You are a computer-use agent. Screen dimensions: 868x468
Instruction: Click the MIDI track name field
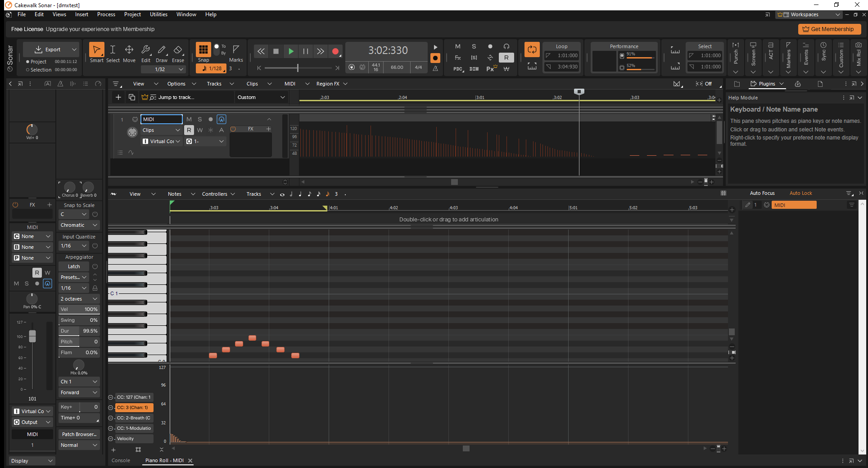(161, 119)
